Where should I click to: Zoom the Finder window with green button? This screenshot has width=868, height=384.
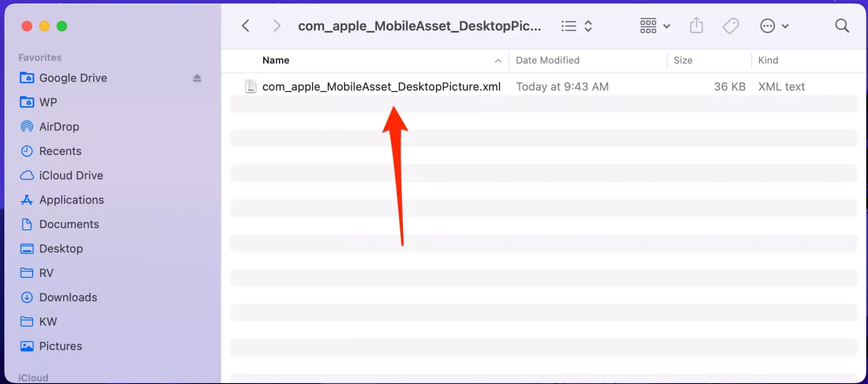point(62,26)
